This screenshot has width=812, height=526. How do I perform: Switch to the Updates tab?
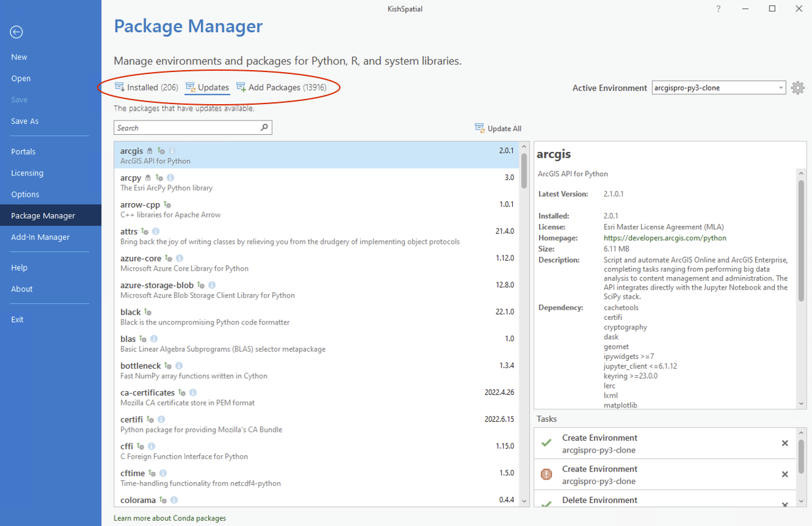tap(208, 87)
